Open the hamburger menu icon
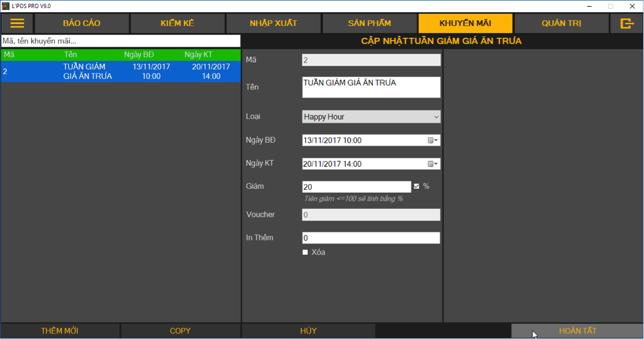This screenshot has width=644, height=339. 17,24
